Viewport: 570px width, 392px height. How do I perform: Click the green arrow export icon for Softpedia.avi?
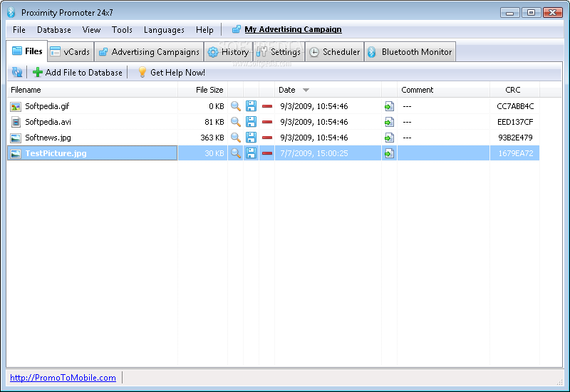tap(389, 122)
